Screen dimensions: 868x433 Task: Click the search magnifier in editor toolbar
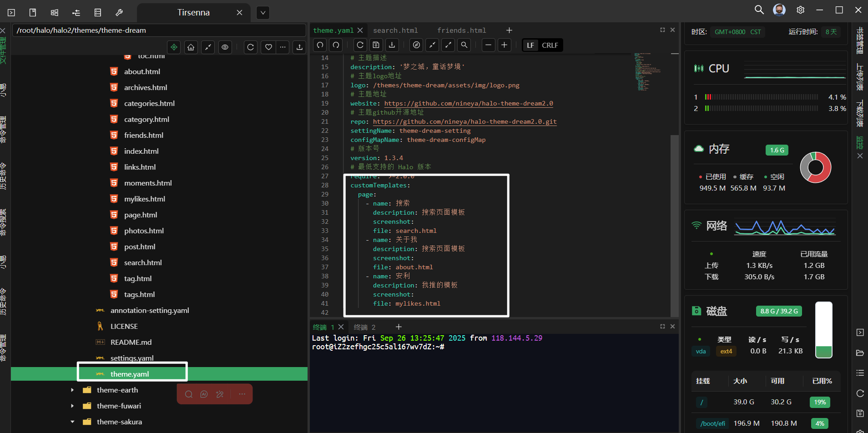(x=464, y=45)
